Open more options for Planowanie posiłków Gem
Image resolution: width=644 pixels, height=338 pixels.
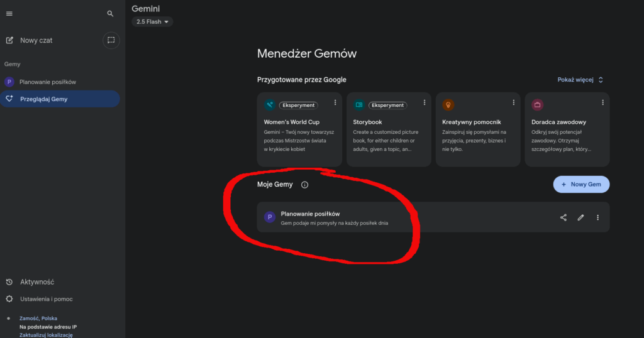[598, 217]
